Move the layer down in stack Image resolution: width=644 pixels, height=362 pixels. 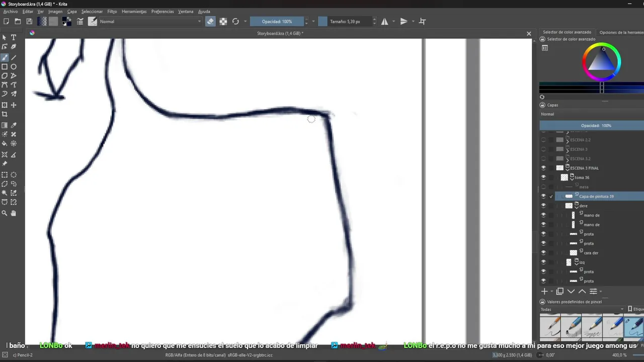pyautogui.click(x=571, y=291)
